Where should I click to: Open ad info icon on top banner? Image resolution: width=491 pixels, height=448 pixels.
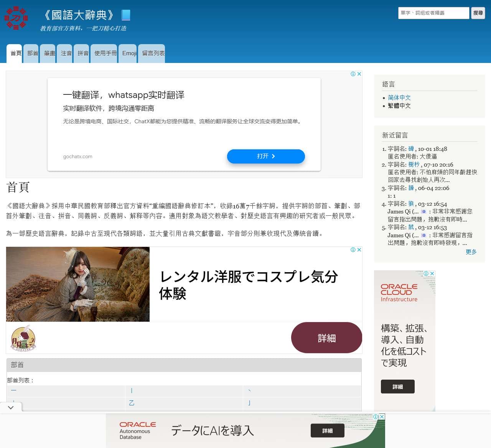353,74
